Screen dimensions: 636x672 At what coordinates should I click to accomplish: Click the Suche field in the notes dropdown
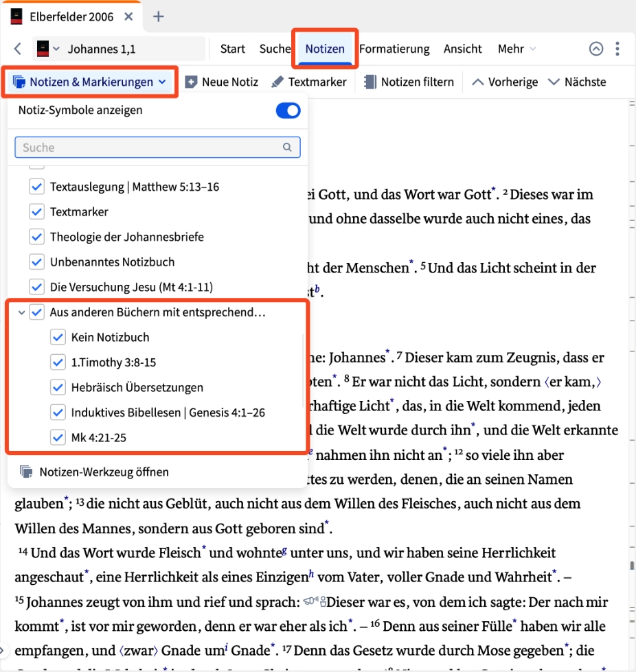pyautogui.click(x=157, y=148)
